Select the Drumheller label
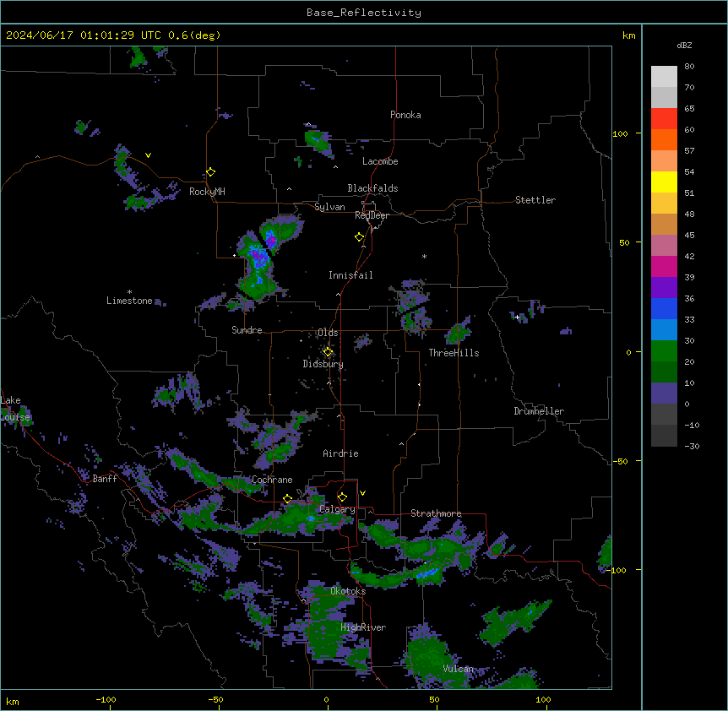Viewport: 728px width, 711px height. pyautogui.click(x=539, y=411)
